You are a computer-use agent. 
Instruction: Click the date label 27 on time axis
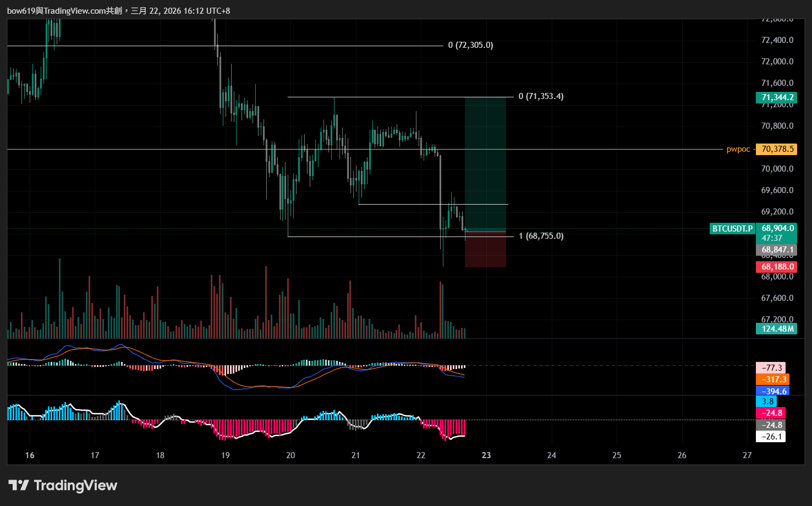(x=747, y=455)
